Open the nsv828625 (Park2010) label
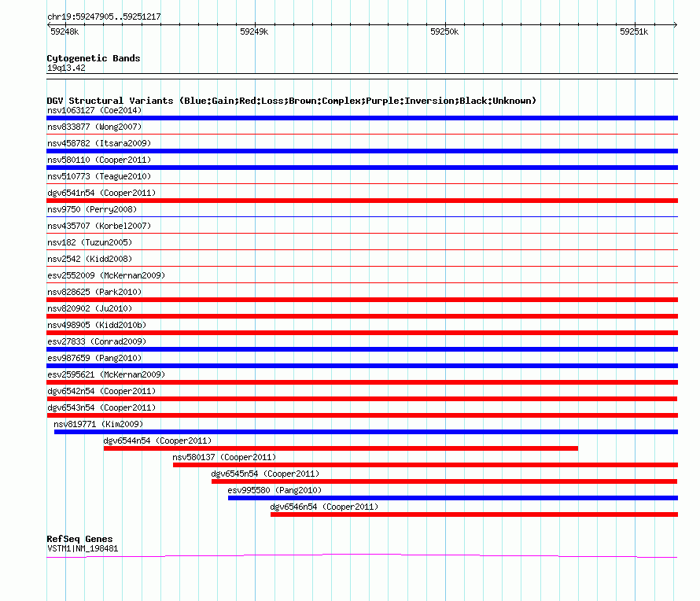The height and width of the screenshot is (601, 700). (94, 292)
